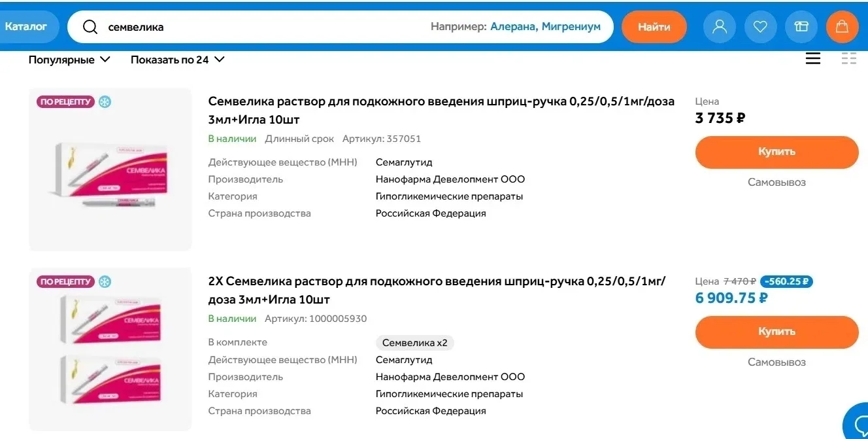
Task: Open the user account icon
Action: (x=720, y=27)
